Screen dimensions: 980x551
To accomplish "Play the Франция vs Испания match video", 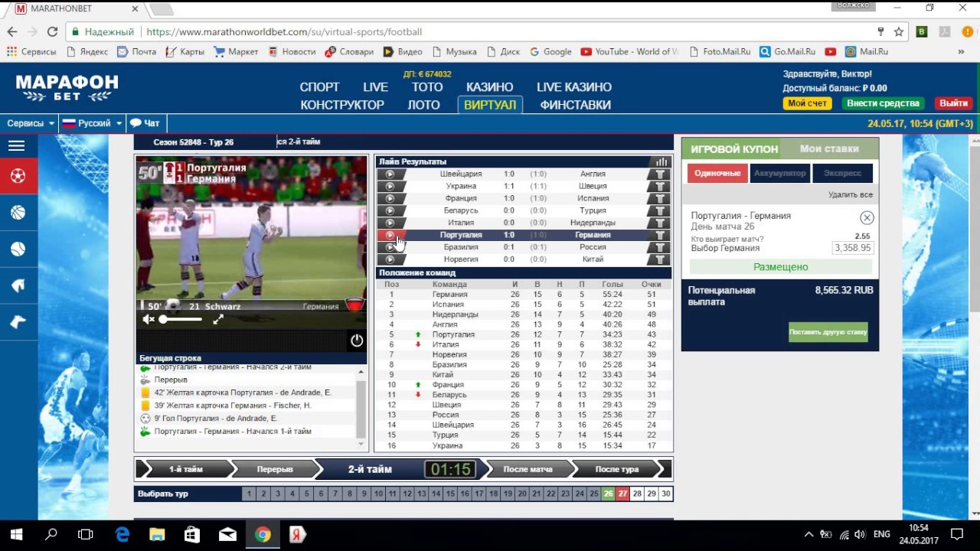I will [x=390, y=198].
